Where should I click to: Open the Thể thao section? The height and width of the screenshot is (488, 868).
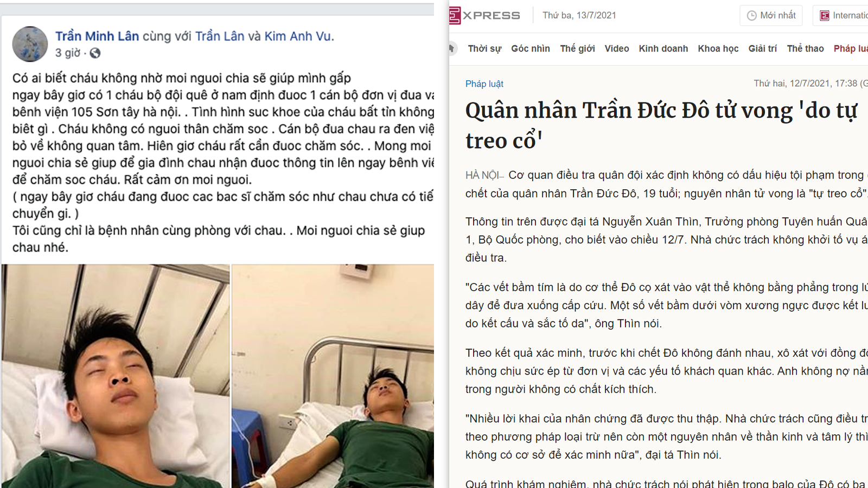coord(806,48)
